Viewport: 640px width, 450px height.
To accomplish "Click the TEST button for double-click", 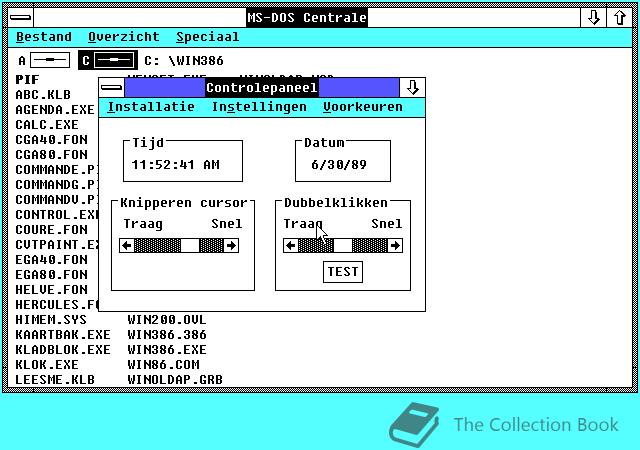I will (x=343, y=272).
